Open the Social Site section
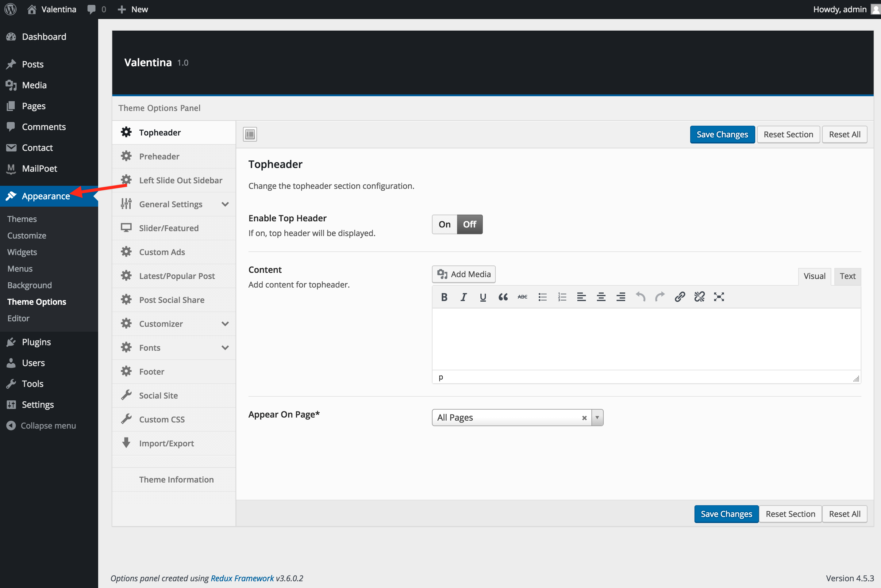The height and width of the screenshot is (588, 881). pyautogui.click(x=174, y=395)
